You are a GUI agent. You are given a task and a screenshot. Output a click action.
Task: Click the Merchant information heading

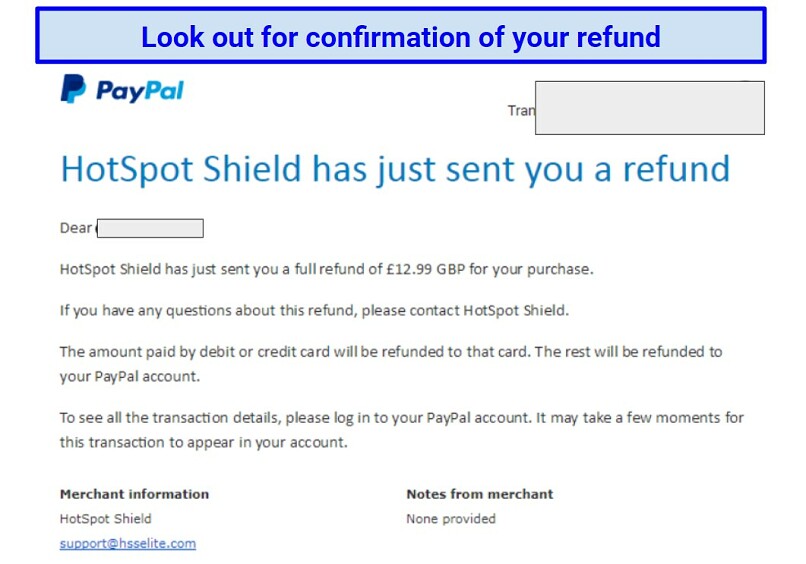[134, 494]
